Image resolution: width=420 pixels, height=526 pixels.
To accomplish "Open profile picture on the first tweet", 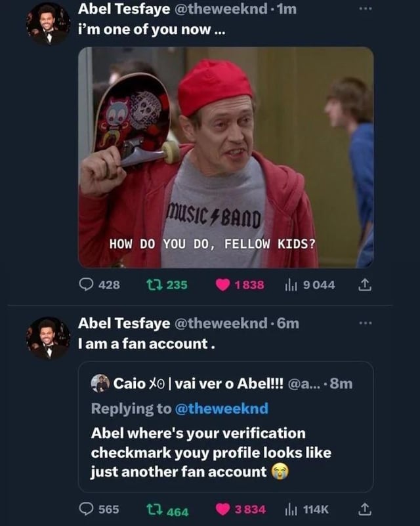I will pos(48,24).
